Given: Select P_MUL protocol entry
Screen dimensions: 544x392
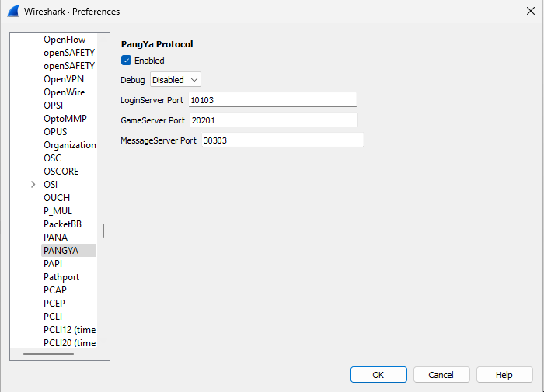Looking at the screenshot, I should tap(58, 210).
